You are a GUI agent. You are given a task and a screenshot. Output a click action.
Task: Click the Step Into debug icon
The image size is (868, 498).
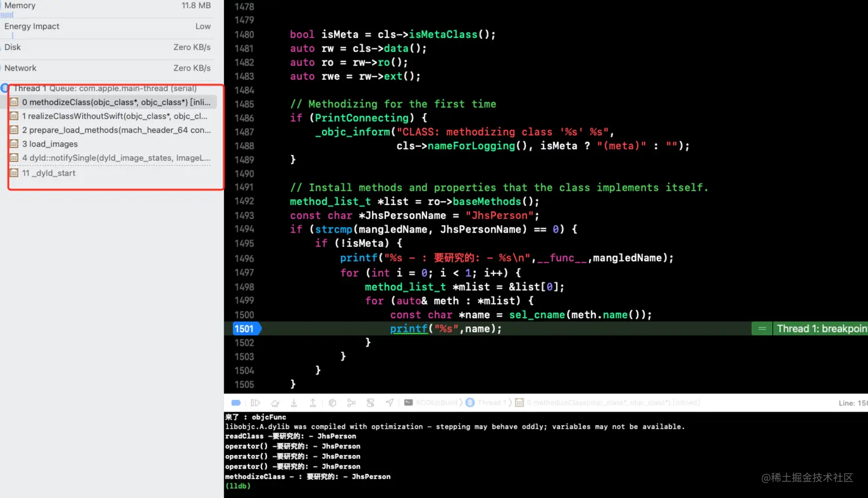(x=294, y=403)
